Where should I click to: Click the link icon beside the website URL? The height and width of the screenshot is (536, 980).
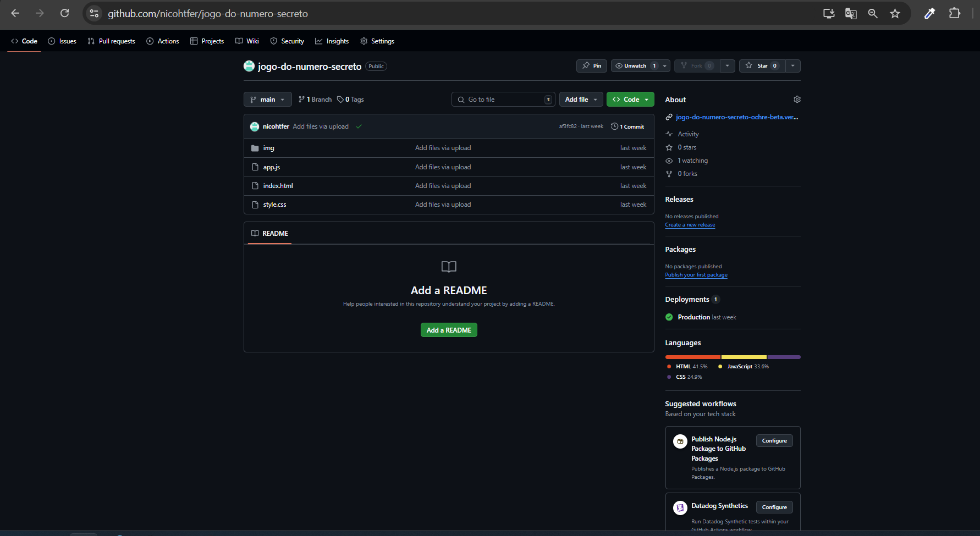(x=669, y=117)
